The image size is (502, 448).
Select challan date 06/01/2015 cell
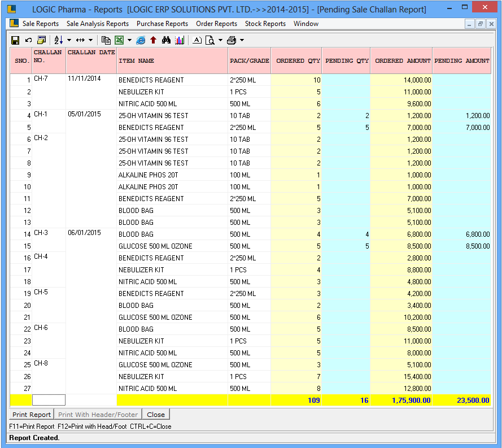coord(91,311)
